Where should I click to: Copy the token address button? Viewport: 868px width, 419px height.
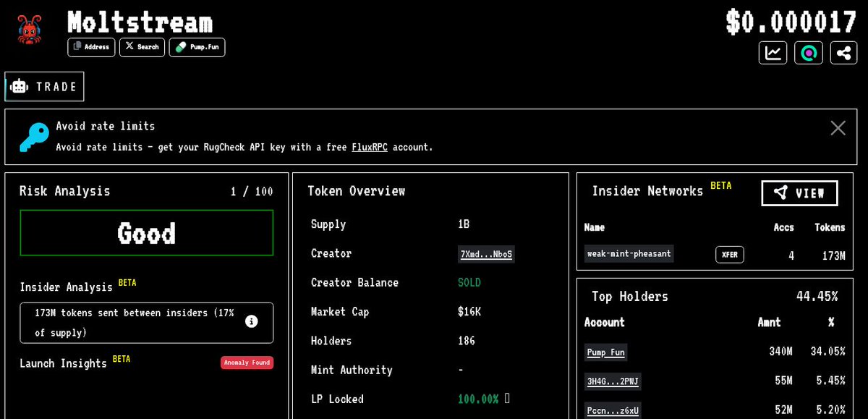tap(91, 47)
